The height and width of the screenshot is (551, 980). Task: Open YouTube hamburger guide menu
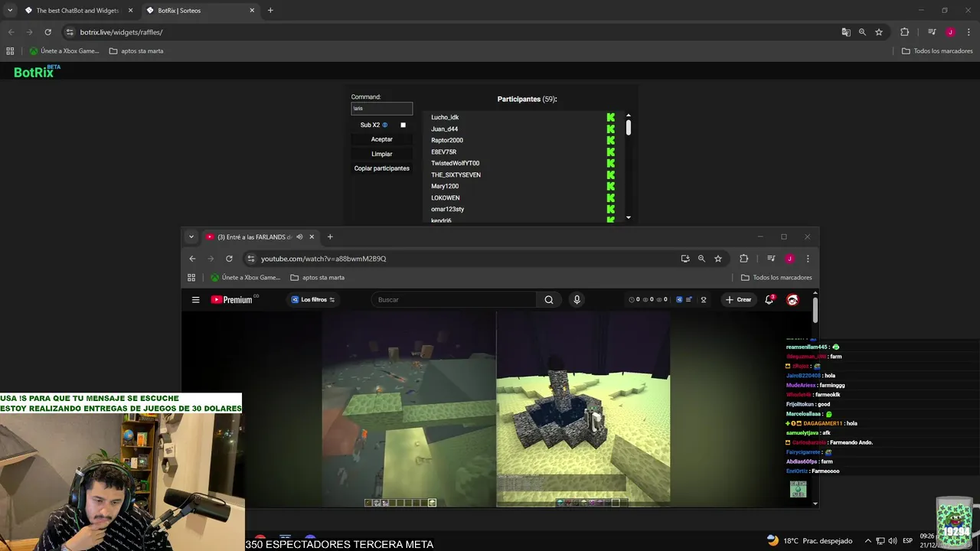point(196,300)
